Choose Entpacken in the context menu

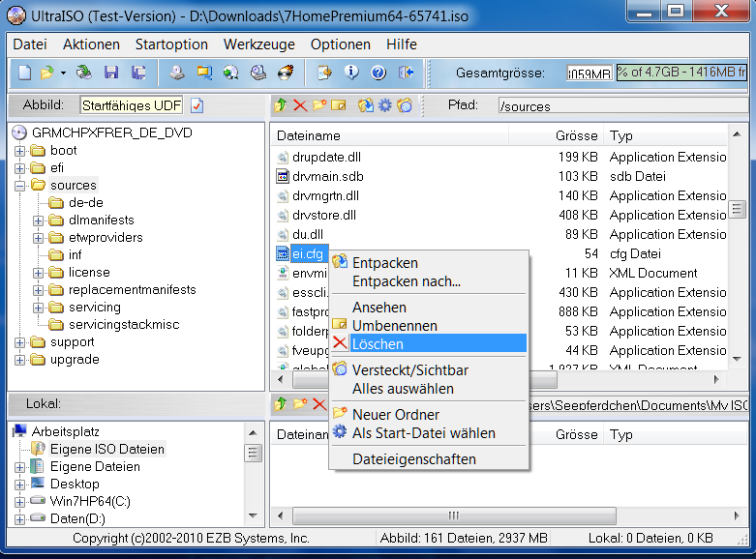point(429,263)
